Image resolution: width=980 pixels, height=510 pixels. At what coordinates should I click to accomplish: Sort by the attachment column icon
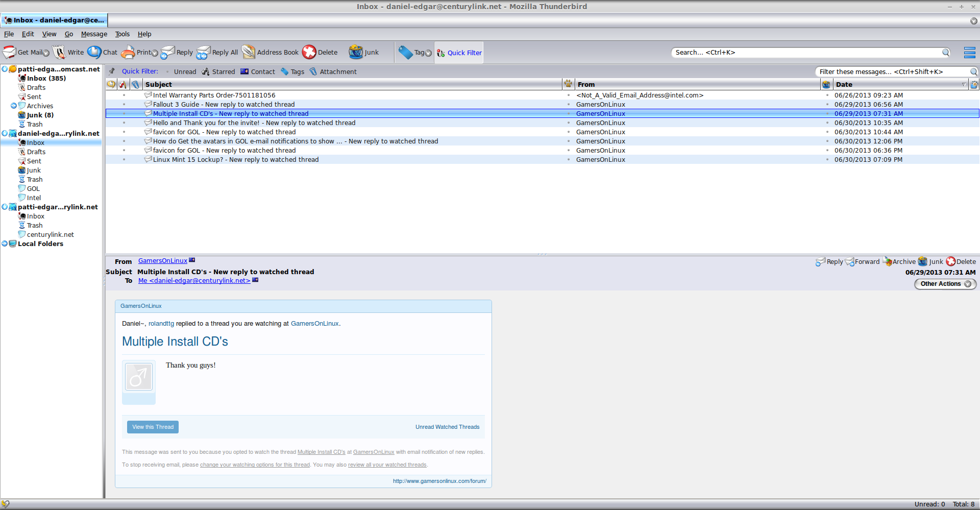pyautogui.click(x=135, y=84)
